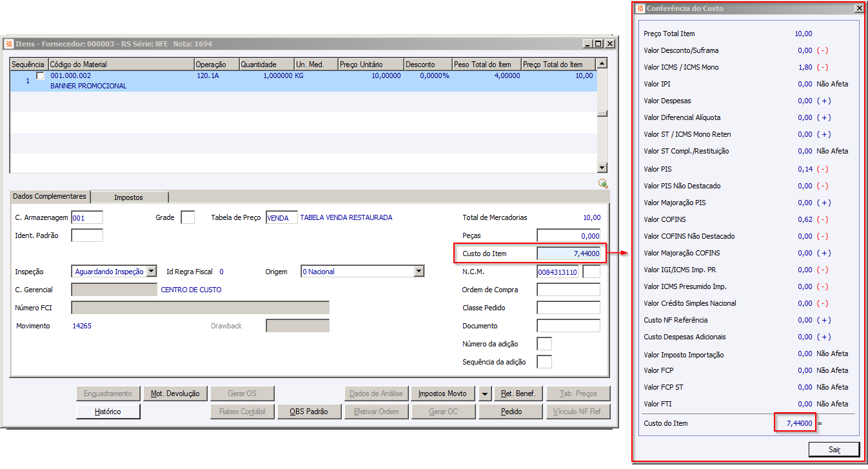Viewport: 868px width, 469px height.
Task: Click the Drawback field
Action: coord(297,326)
